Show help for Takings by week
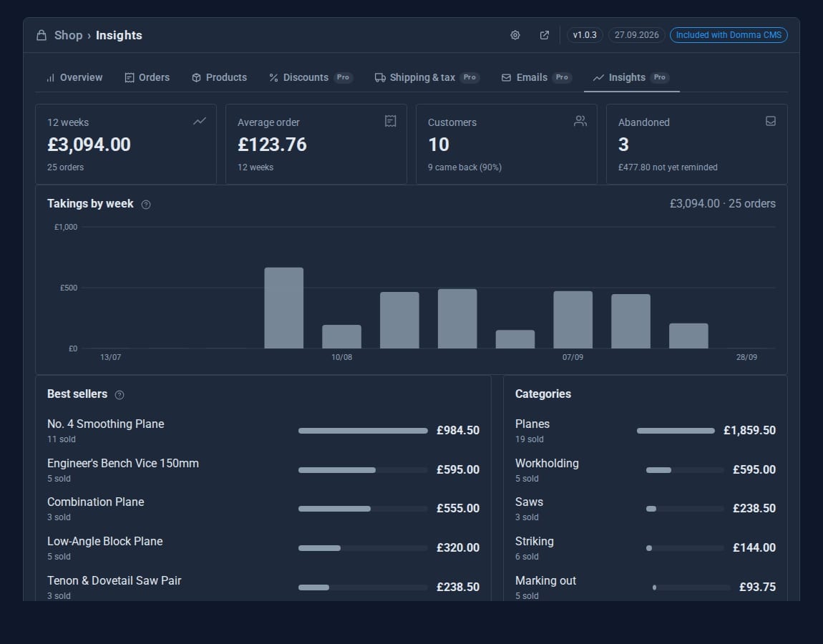823x644 pixels. coord(146,205)
